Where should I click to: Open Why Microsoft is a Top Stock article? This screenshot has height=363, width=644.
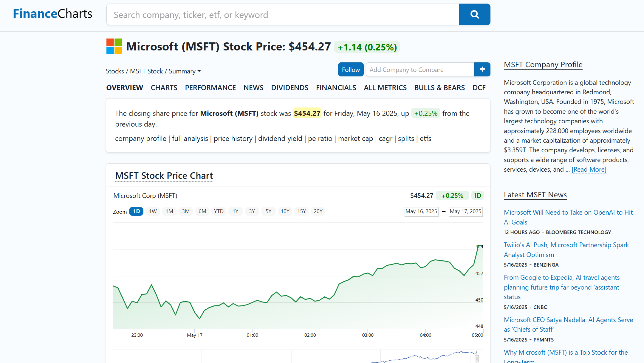coord(566,356)
